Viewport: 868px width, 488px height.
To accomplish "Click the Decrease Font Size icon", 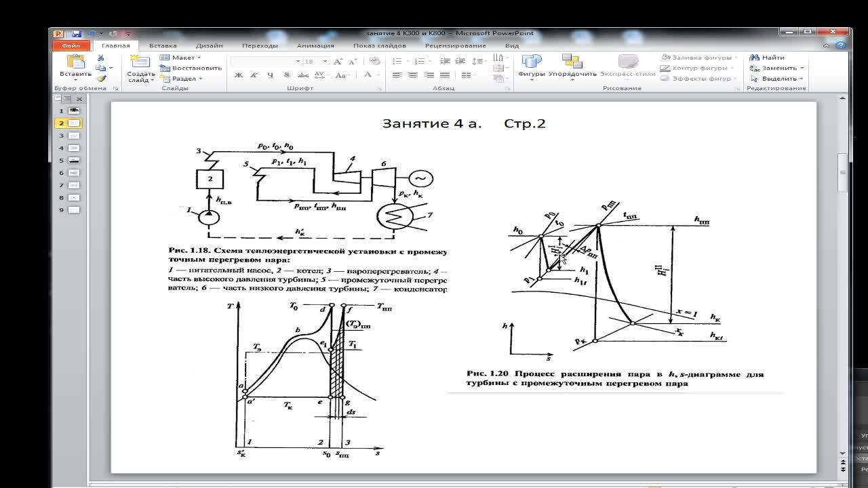I will (352, 61).
